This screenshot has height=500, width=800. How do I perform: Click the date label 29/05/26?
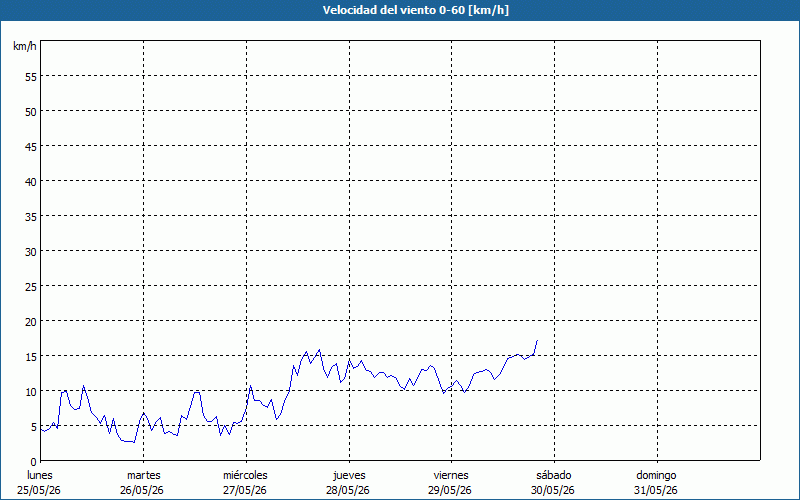tap(450, 490)
